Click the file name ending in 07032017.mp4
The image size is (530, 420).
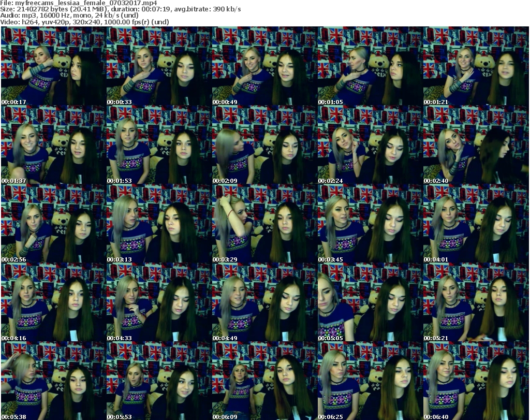[86, 3]
